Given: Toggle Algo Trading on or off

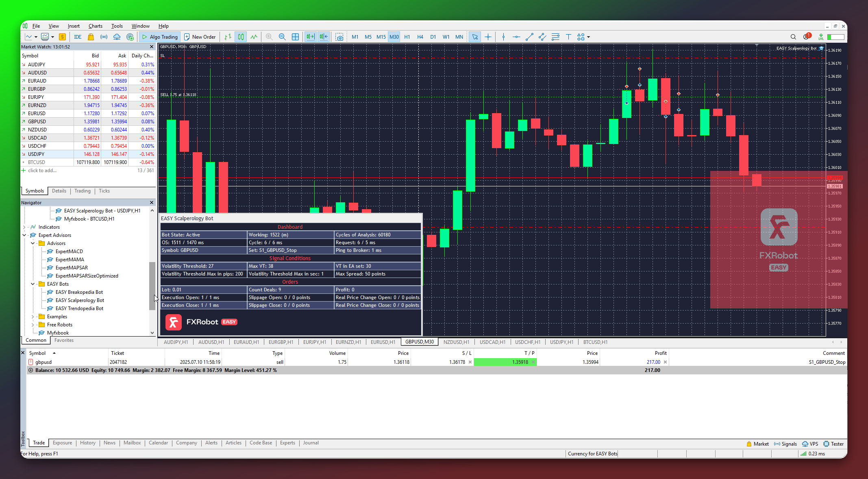Looking at the screenshot, I should point(159,37).
